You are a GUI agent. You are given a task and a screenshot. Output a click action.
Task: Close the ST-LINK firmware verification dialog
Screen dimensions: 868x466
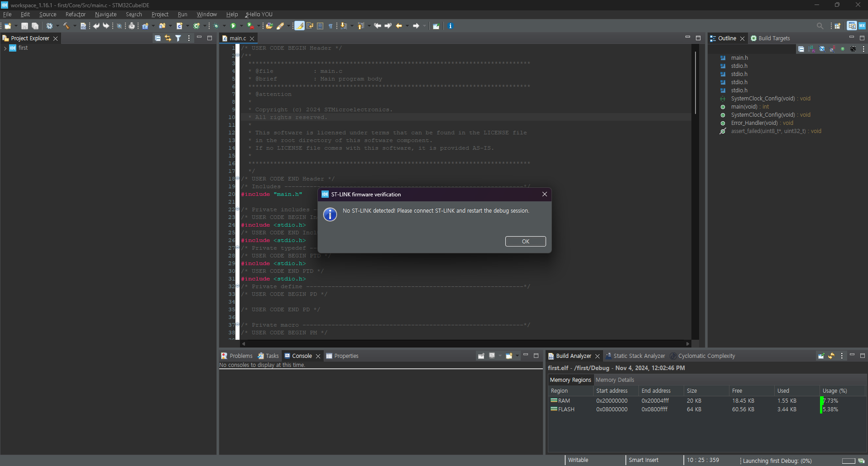544,194
